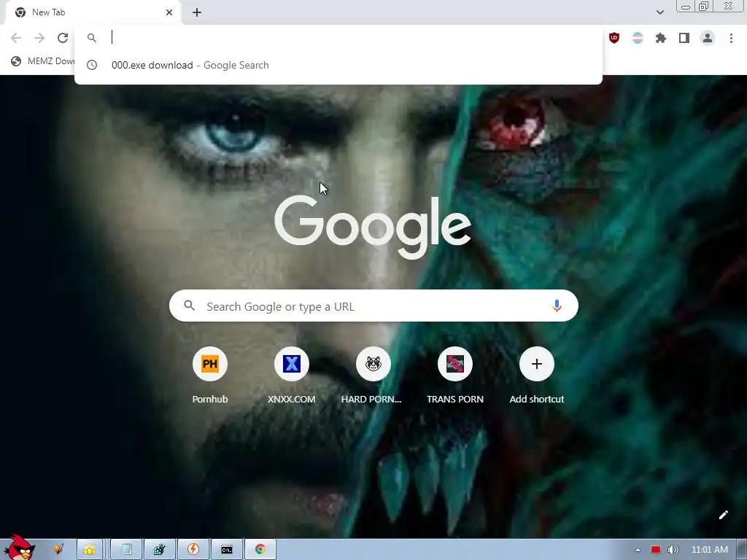Go back using the back arrow
The image size is (747, 560).
tap(16, 38)
